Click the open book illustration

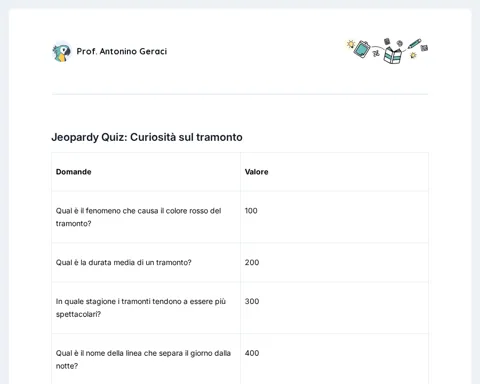tap(393, 56)
